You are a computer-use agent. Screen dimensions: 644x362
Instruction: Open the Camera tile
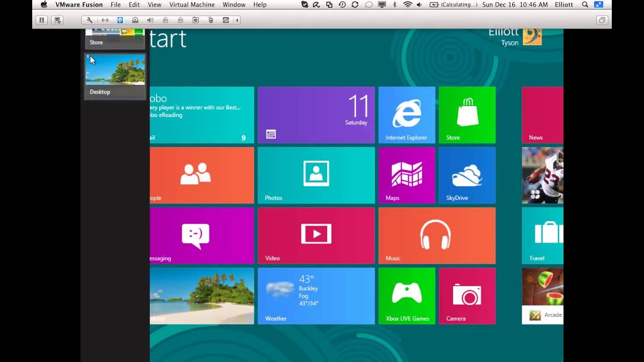pyautogui.click(x=467, y=296)
